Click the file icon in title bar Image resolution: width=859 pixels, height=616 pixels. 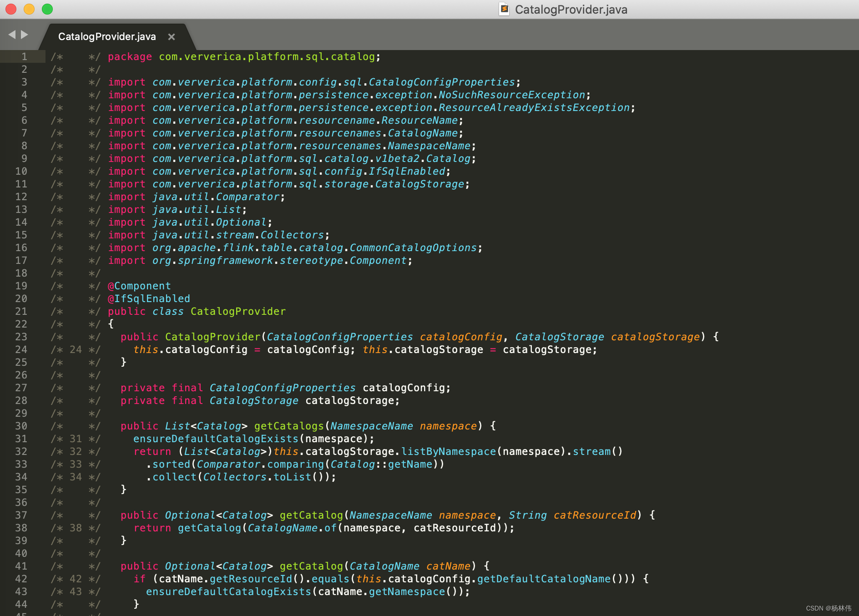pos(504,9)
